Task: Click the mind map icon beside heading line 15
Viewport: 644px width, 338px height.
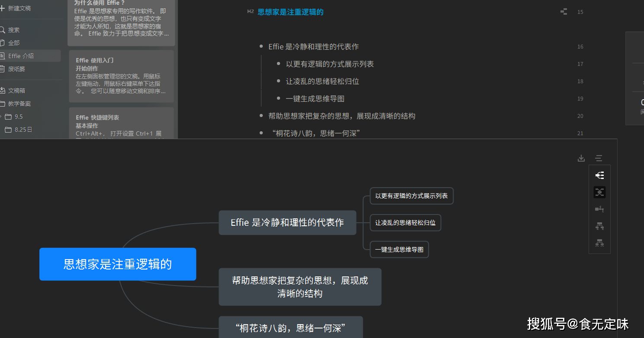Action: 563,12
